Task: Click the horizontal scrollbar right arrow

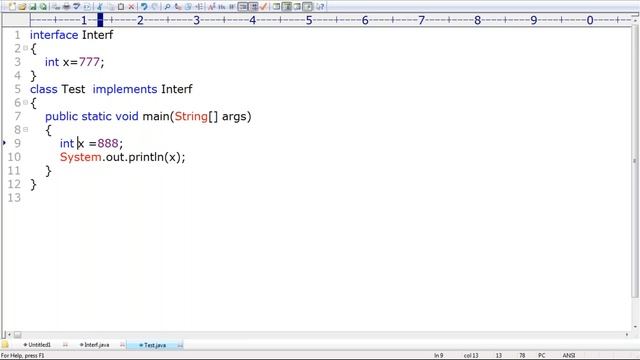Action: coord(627,334)
